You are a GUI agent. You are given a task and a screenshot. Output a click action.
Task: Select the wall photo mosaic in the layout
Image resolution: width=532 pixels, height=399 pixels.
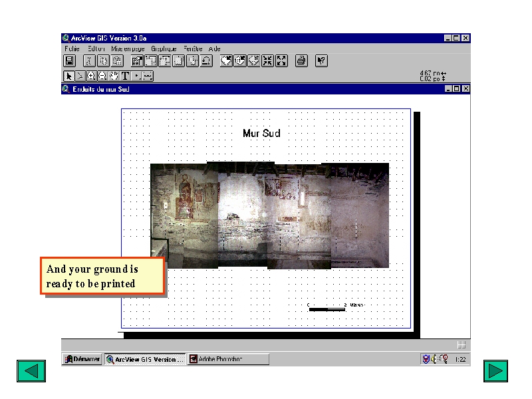point(269,215)
